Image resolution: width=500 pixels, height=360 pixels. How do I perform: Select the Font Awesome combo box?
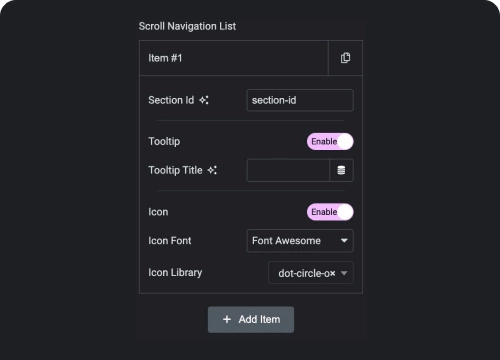click(300, 241)
